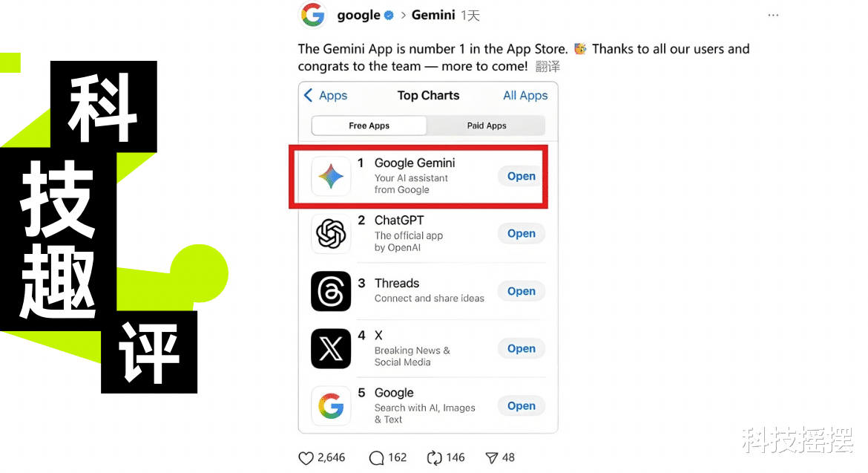Open the Gemini topic link in header
868x473 pixels.
tap(433, 15)
